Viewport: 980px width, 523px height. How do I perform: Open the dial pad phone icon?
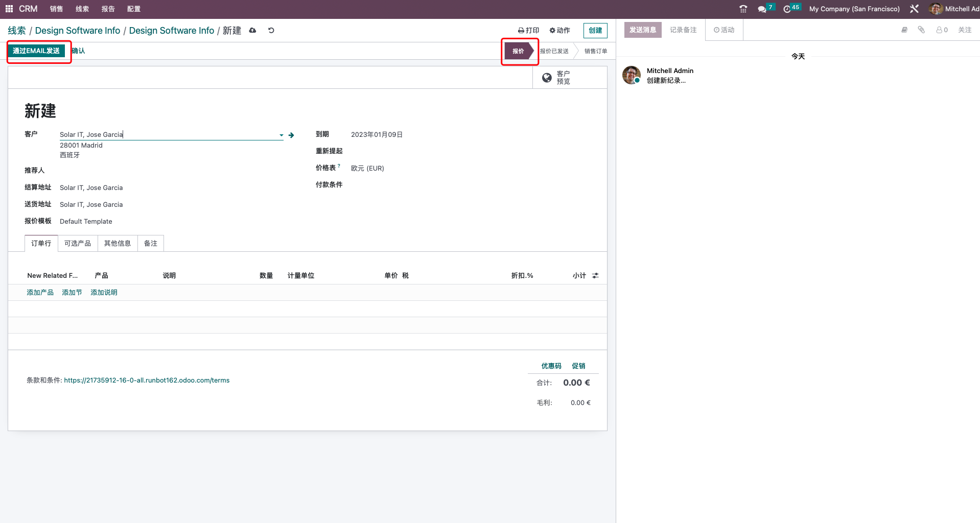coord(742,9)
